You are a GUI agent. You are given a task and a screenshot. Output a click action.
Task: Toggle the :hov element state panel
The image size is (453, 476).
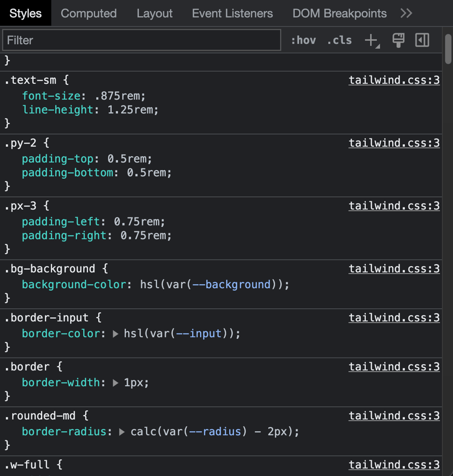click(x=303, y=40)
